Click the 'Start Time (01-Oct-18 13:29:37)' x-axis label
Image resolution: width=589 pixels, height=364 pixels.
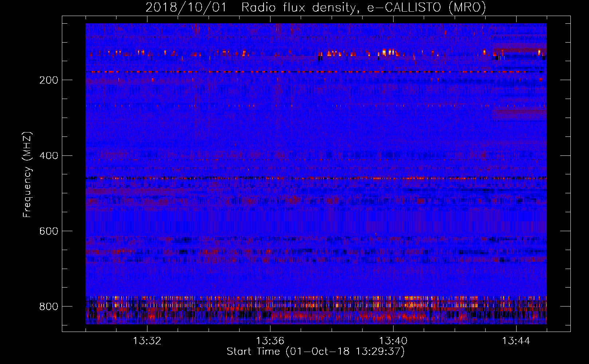316,352
